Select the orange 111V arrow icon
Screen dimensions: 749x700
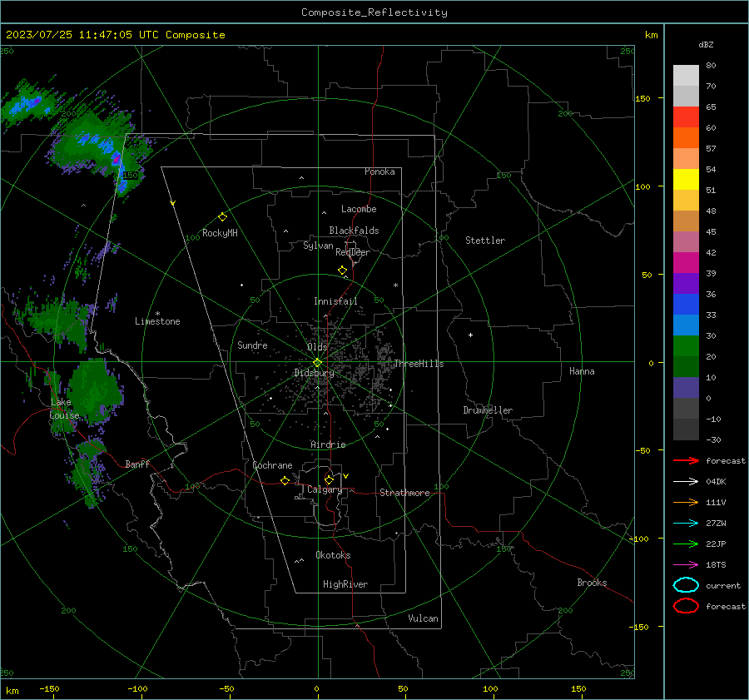[686, 502]
